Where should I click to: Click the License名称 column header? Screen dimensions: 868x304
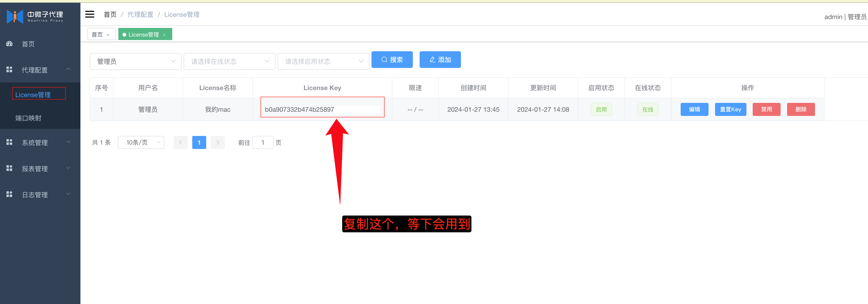(x=218, y=88)
